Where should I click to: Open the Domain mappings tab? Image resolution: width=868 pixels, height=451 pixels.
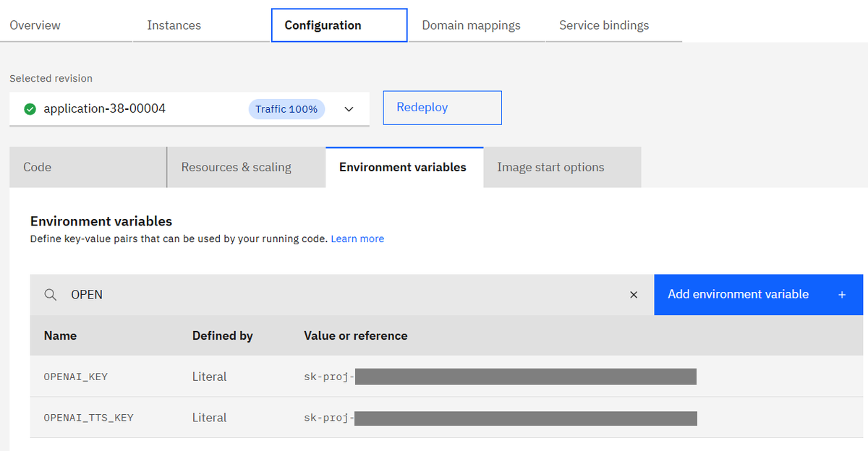(x=471, y=25)
